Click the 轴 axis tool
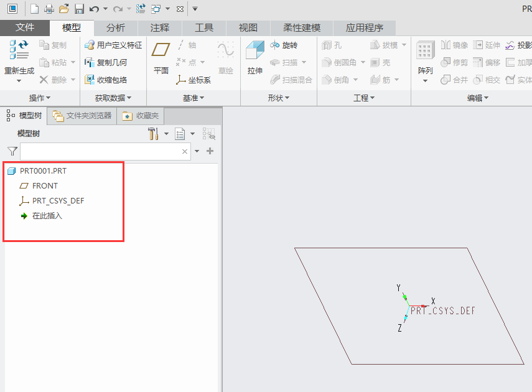Image resolution: width=532 pixels, height=392 pixels. 186,45
